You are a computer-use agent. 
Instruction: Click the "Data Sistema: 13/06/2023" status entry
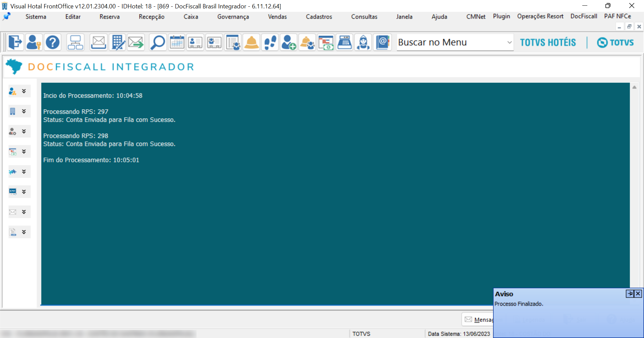pos(459,334)
